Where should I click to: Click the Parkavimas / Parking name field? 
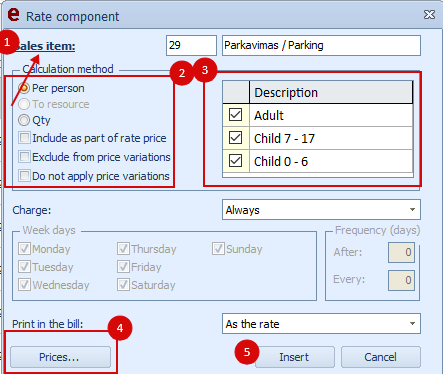(321, 45)
